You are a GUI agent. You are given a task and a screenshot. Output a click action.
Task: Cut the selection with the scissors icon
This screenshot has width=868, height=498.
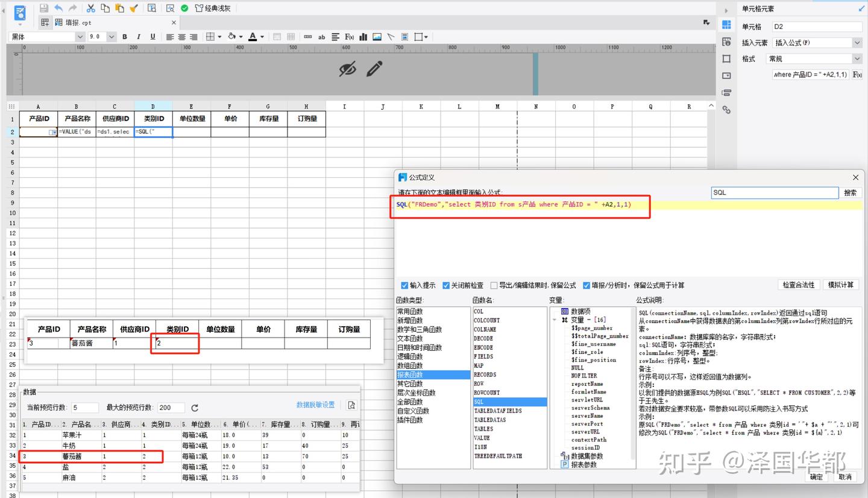[91, 8]
